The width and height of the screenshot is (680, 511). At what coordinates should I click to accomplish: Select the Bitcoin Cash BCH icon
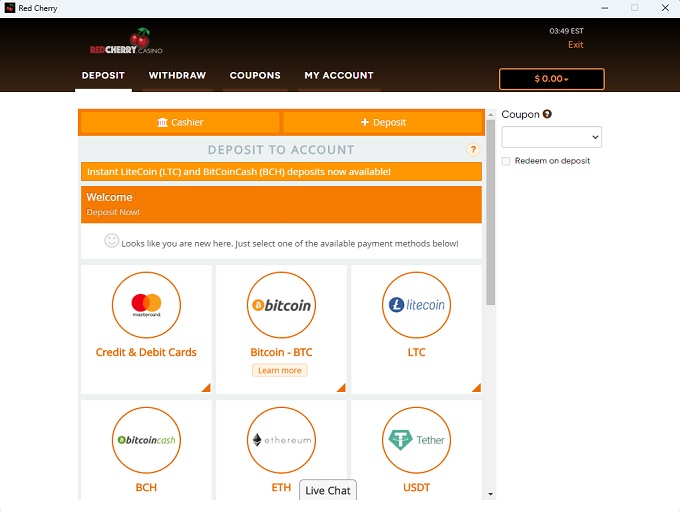[146, 440]
